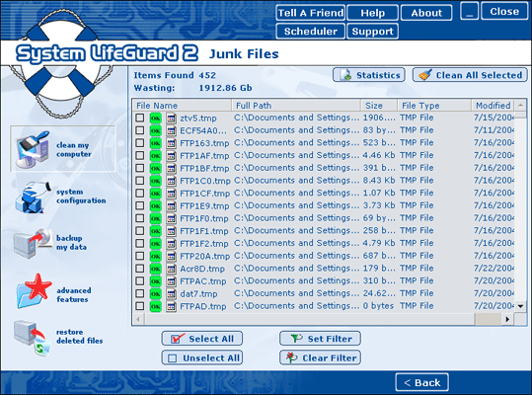The image size is (532, 395).
Task: Tick the checkbox for FTP1AF.tmp
Action: tap(140, 155)
